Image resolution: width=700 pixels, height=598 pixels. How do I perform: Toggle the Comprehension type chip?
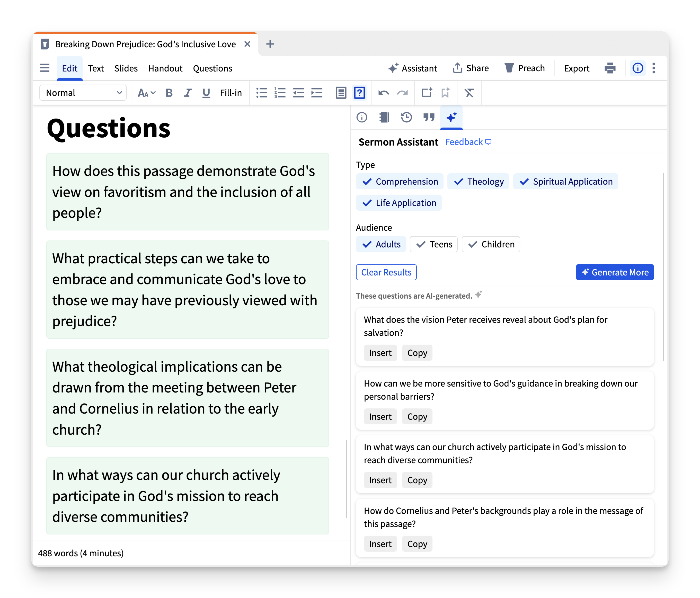400,181
